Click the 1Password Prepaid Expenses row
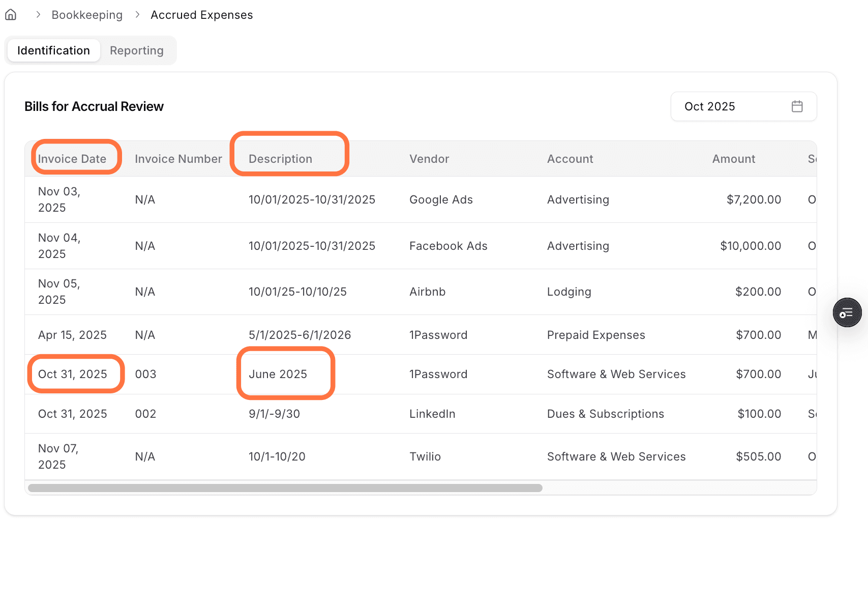This screenshot has width=868, height=602. 438,335
